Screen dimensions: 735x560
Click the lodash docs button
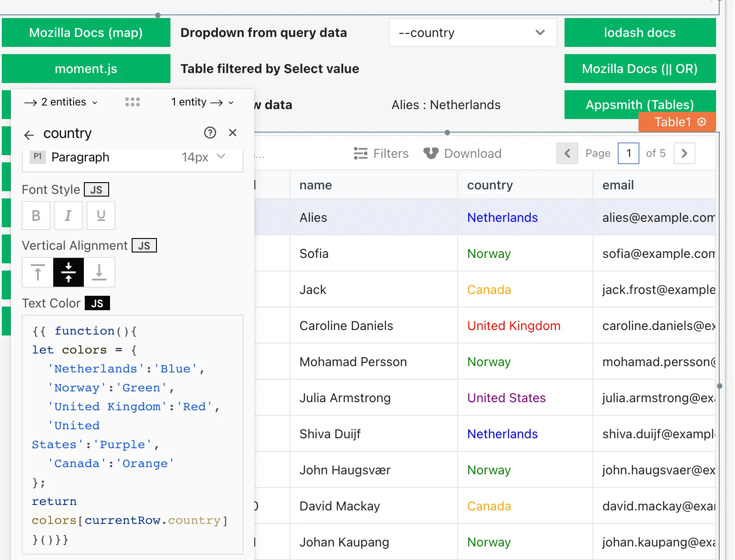click(x=640, y=32)
